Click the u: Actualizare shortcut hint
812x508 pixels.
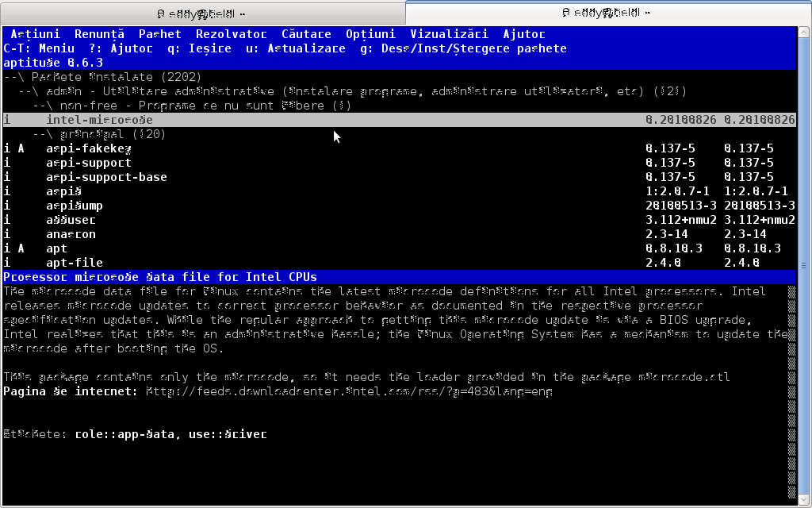[x=296, y=48]
